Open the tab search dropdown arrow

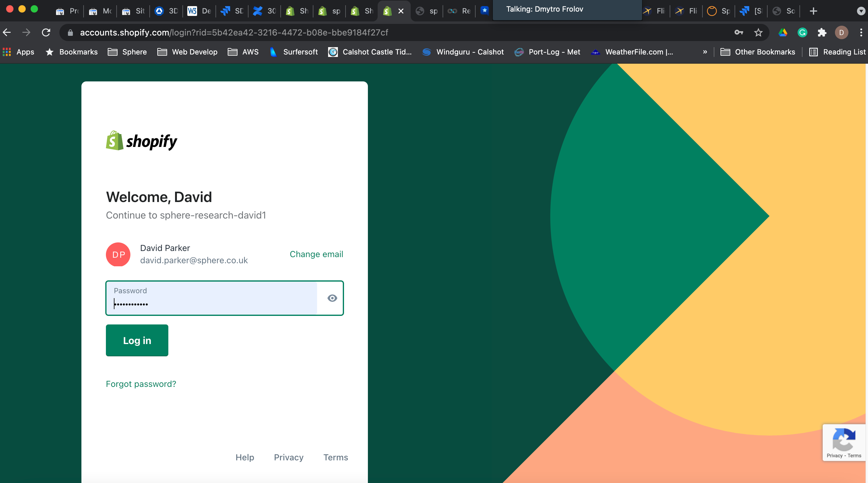(861, 11)
